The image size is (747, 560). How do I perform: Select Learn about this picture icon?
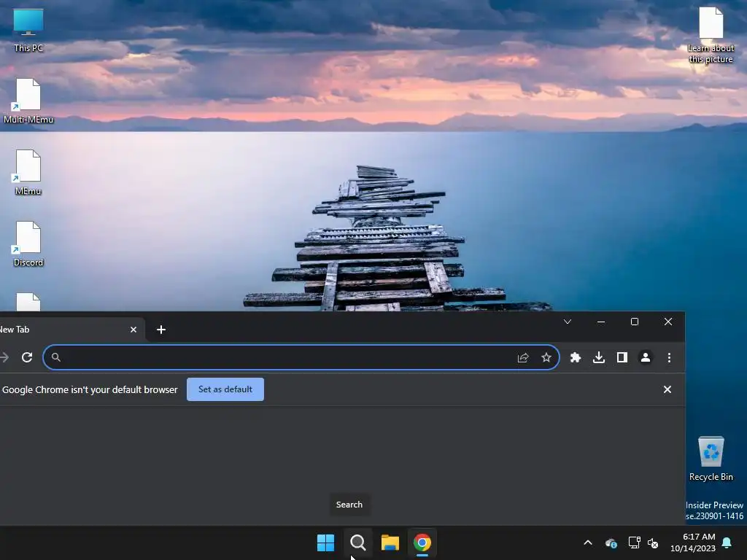point(711,35)
